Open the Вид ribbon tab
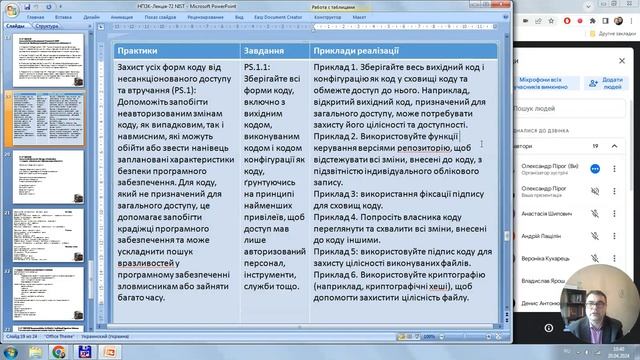The height and width of the screenshot is (360, 640). pos(239,17)
